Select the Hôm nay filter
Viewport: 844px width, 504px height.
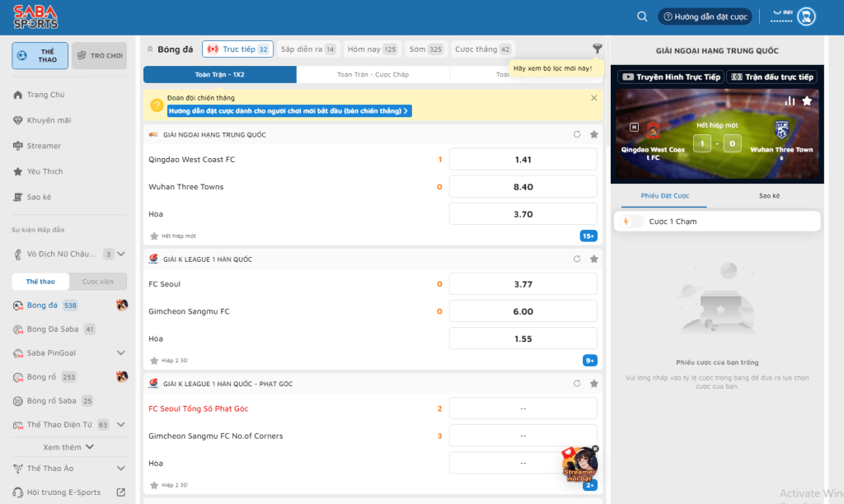point(372,49)
